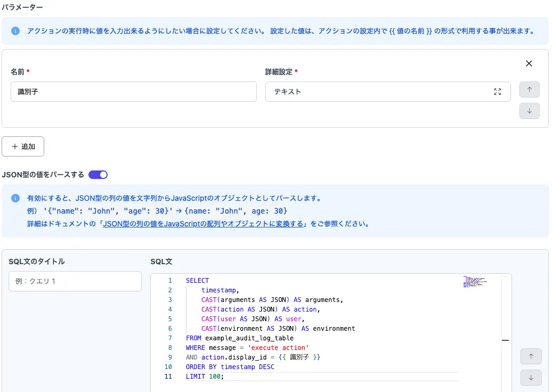Click the info icon in the JSON parse notice

15,198
